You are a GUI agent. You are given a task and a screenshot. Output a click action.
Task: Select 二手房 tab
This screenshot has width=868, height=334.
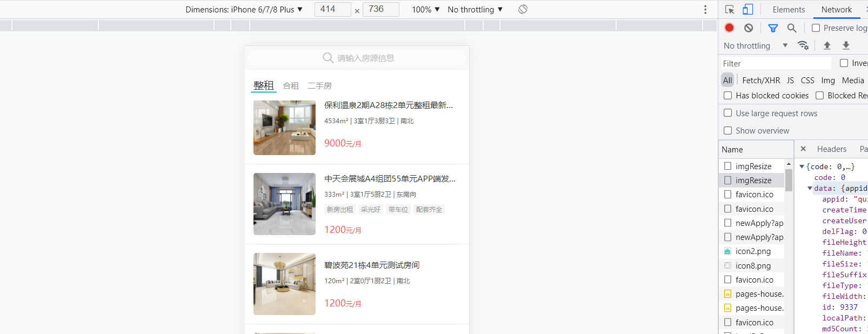320,86
